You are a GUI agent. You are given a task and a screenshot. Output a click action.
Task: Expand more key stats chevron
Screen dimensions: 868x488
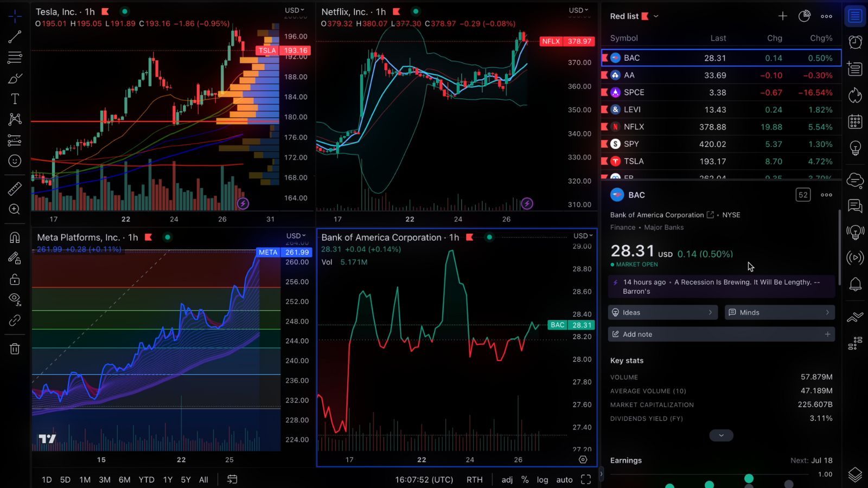pyautogui.click(x=721, y=435)
